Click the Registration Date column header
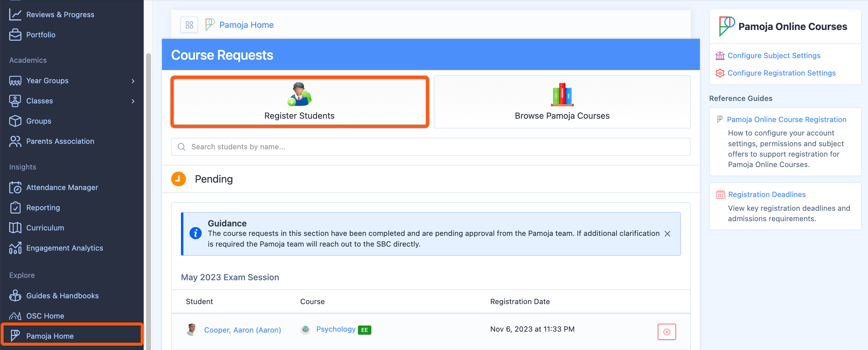 click(x=520, y=301)
